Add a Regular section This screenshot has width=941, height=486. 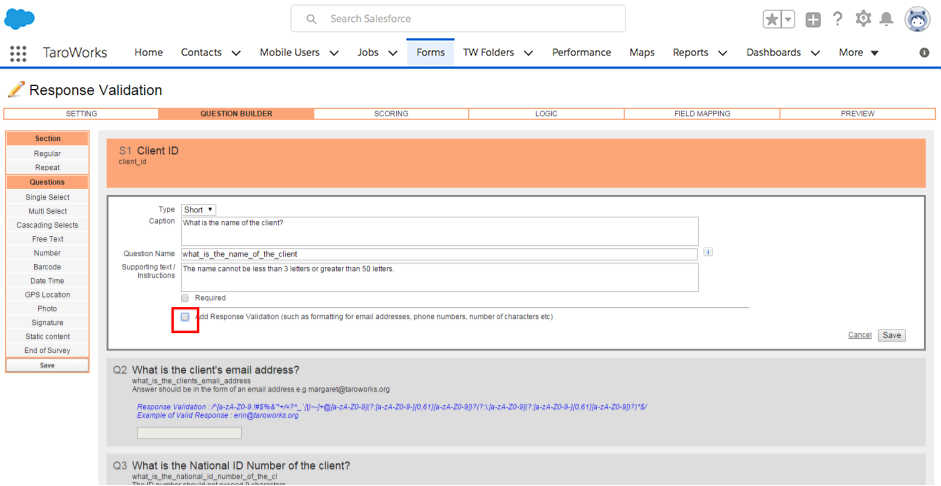47,154
